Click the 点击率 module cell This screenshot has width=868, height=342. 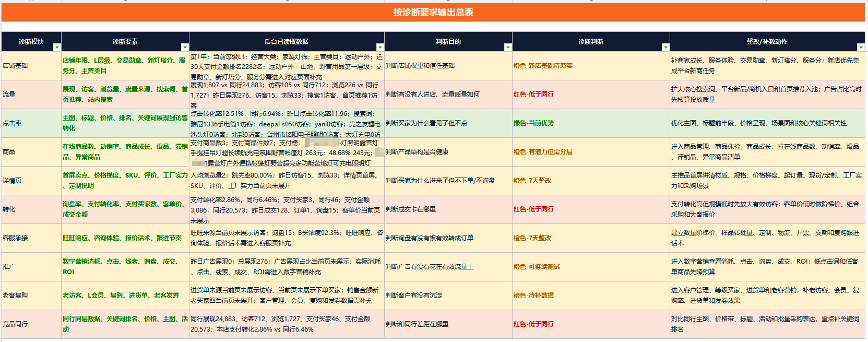pos(31,123)
